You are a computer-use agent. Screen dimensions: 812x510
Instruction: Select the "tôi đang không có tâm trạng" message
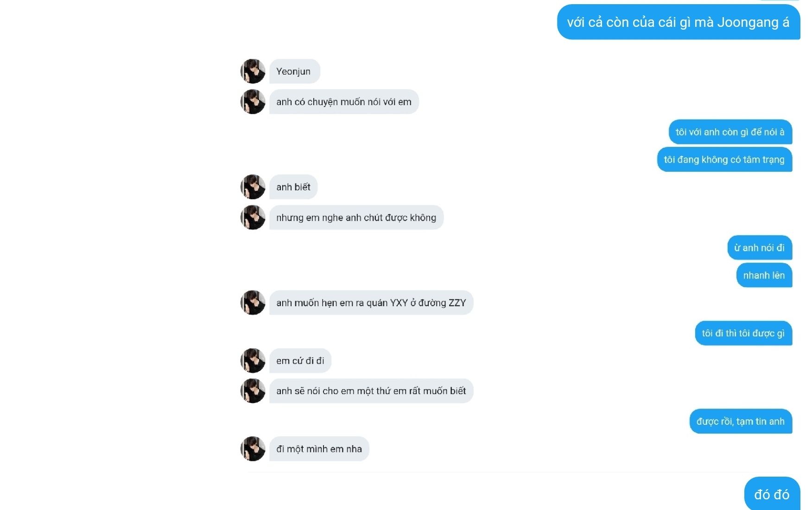pos(724,160)
